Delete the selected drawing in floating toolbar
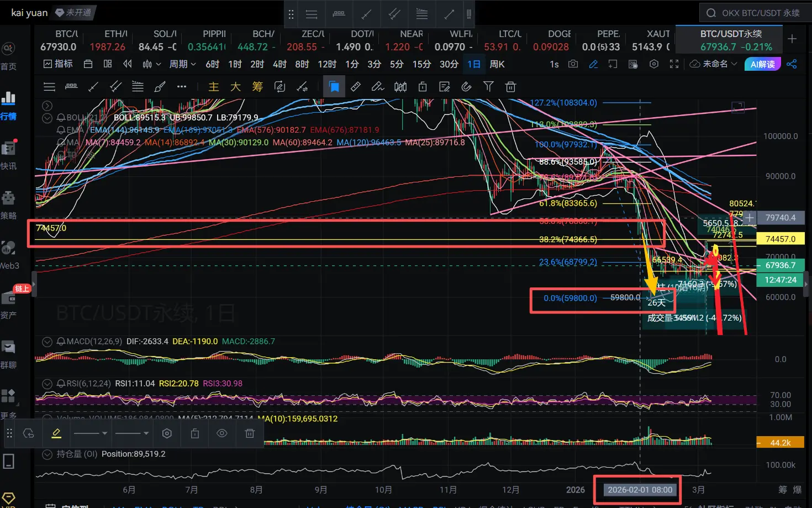This screenshot has height=508, width=812. [250, 433]
